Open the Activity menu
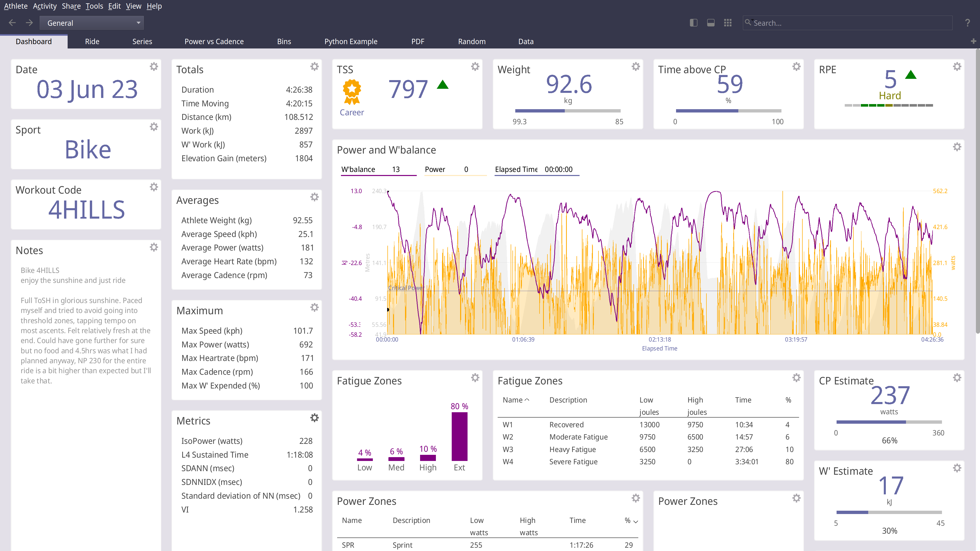Screen dimensions: 980x551 coord(44,6)
